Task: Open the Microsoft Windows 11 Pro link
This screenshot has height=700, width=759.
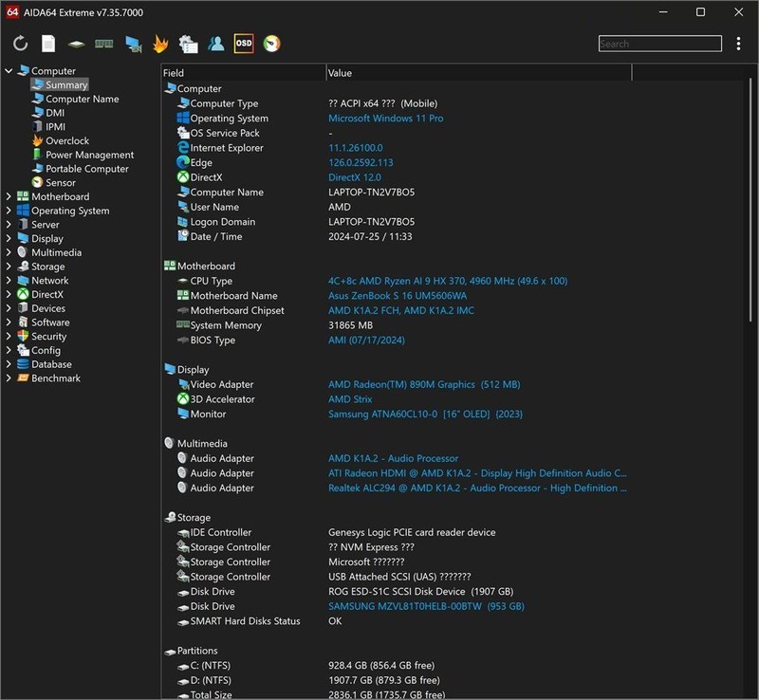Action: coord(385,119)
